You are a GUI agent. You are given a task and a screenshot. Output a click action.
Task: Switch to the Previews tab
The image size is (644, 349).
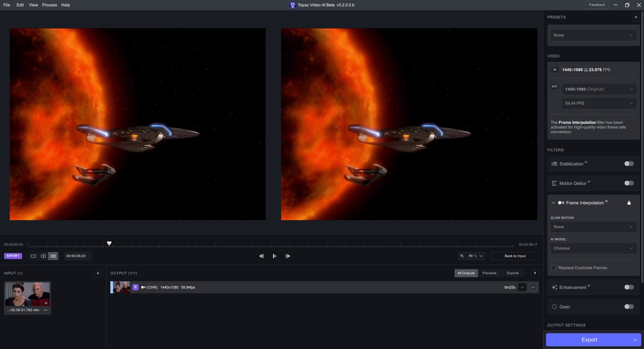[x=489, y=273]
